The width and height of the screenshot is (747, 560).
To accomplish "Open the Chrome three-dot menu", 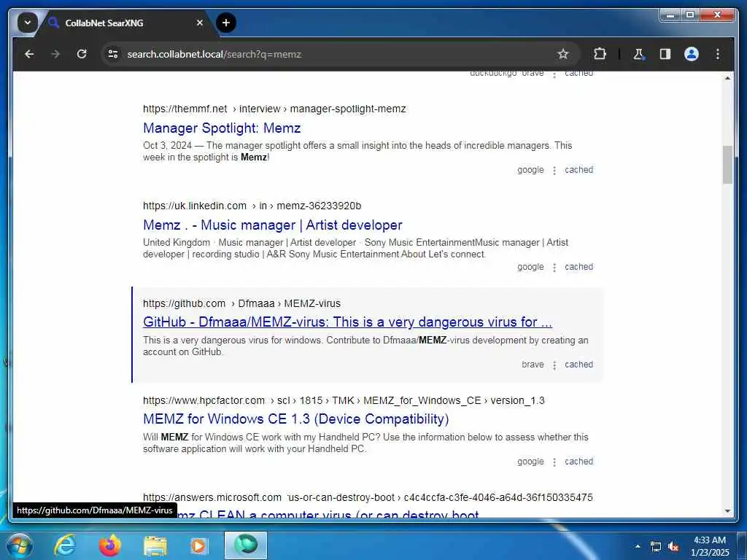I will point(718,54).
